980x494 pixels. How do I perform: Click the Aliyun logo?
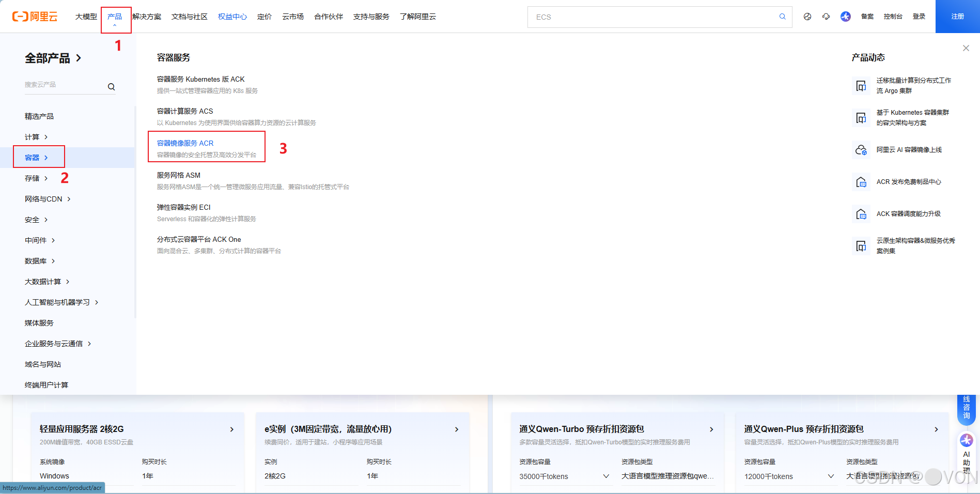[x=35, y=17]
